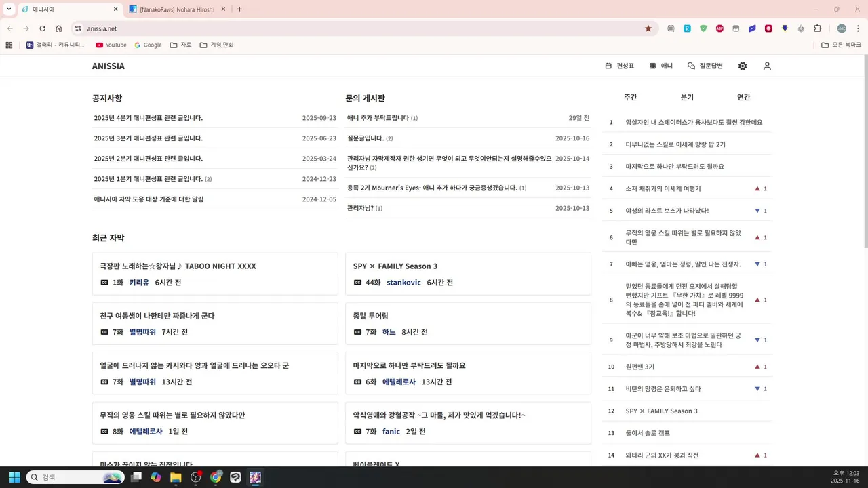Click the 공지사항 heading
This screenshot has width=868, height=488.
pyautogui.click(x=107, y=98)
